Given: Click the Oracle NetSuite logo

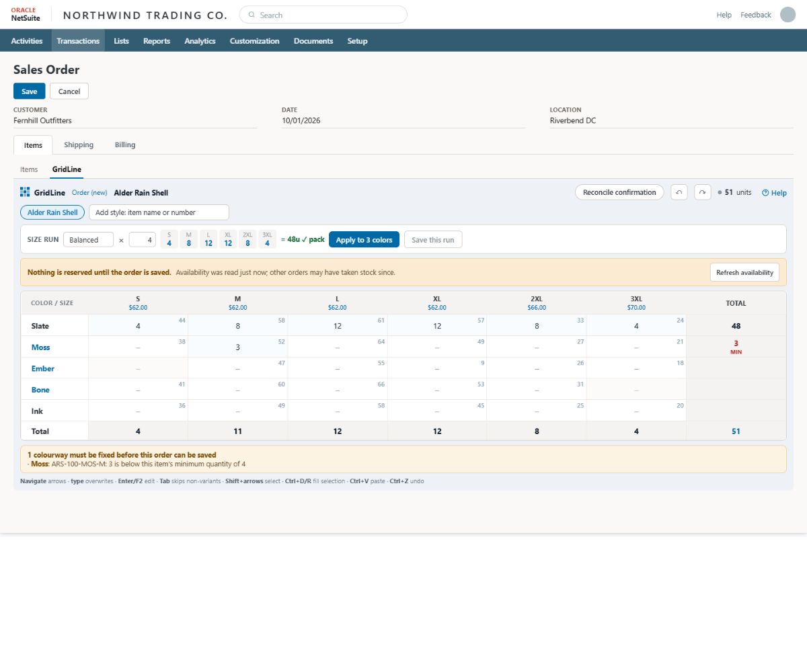Looking at the screenshot, I should (26, 15).
